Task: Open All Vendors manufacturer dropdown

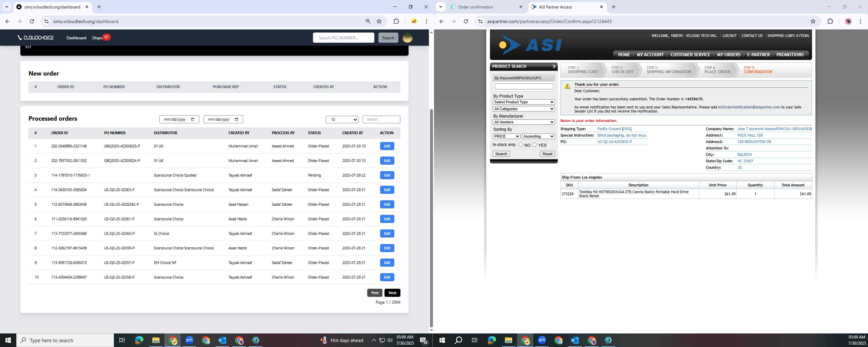Action: 524,122
